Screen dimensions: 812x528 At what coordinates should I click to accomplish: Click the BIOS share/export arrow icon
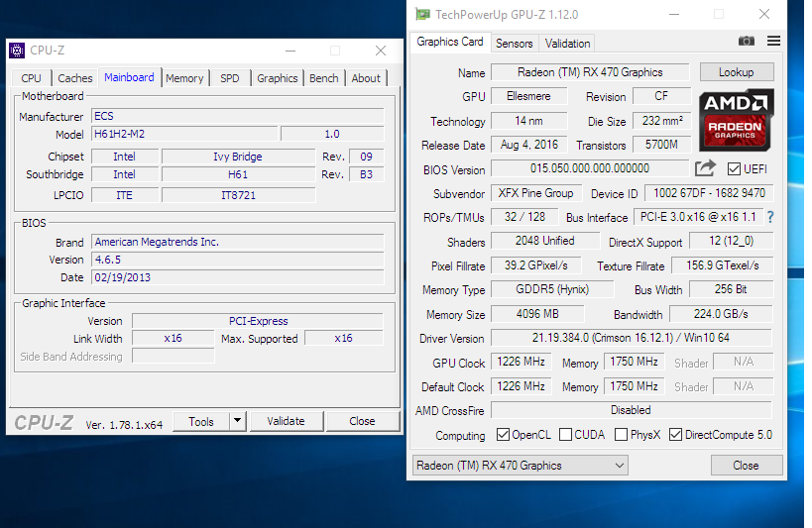(x=705, y=168)
